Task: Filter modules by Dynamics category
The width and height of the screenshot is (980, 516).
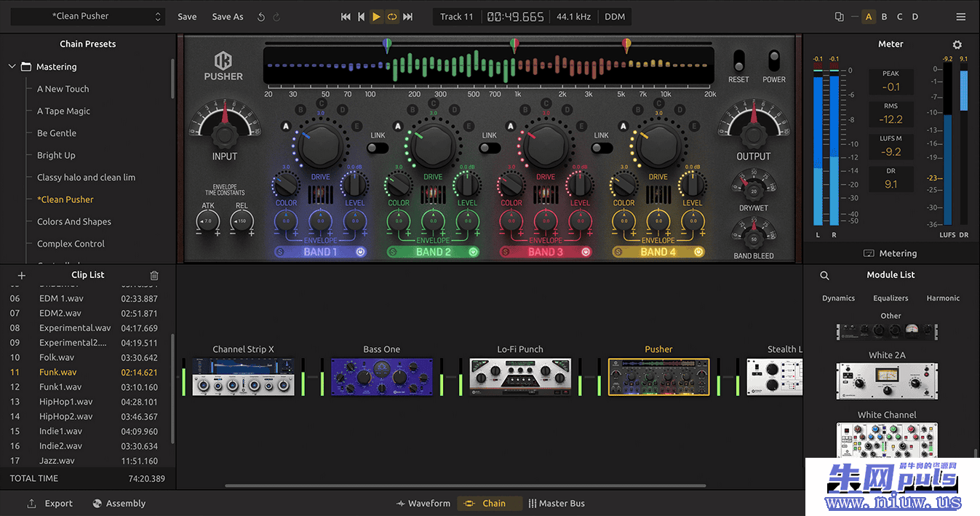Action: pos(839,298)
